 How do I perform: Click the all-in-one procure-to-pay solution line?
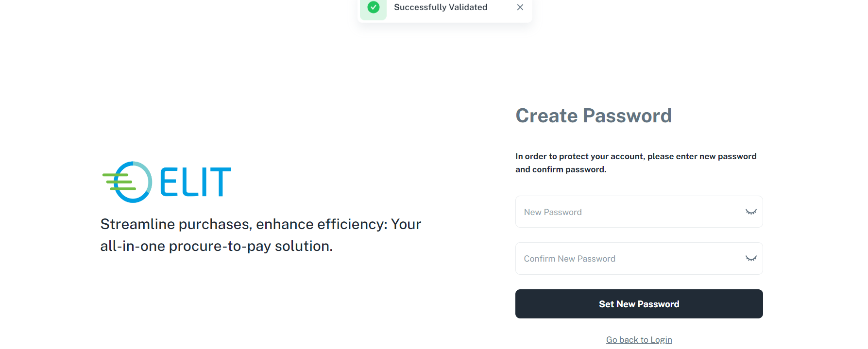pos(216,246)
